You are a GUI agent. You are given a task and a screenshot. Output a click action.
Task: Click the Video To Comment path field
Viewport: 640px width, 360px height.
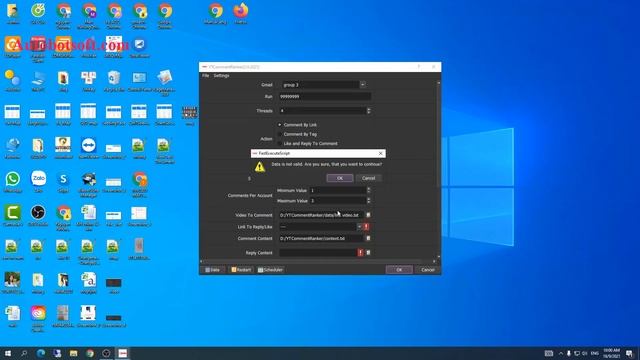tap(321, 215)
